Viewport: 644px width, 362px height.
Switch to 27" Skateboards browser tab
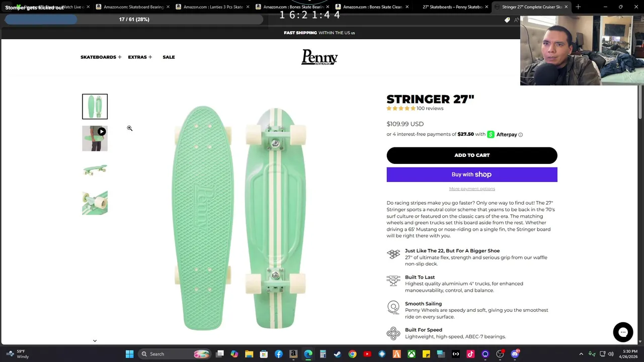coord(452,7)
